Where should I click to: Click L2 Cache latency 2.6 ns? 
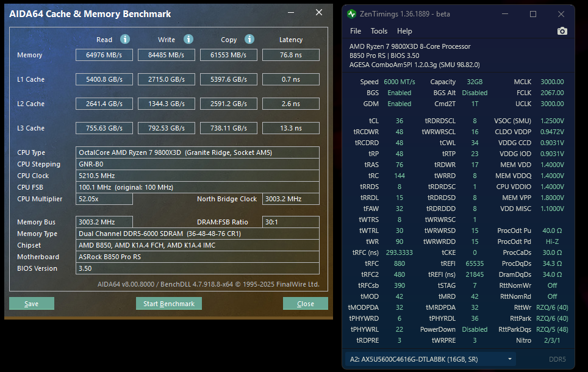pyautogui.click(x=291, y=104)
